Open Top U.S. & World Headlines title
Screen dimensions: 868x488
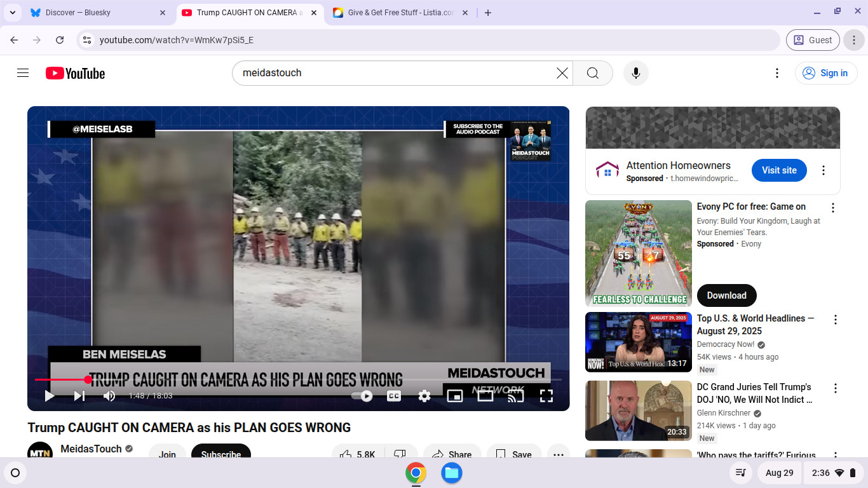pos(756,325)
